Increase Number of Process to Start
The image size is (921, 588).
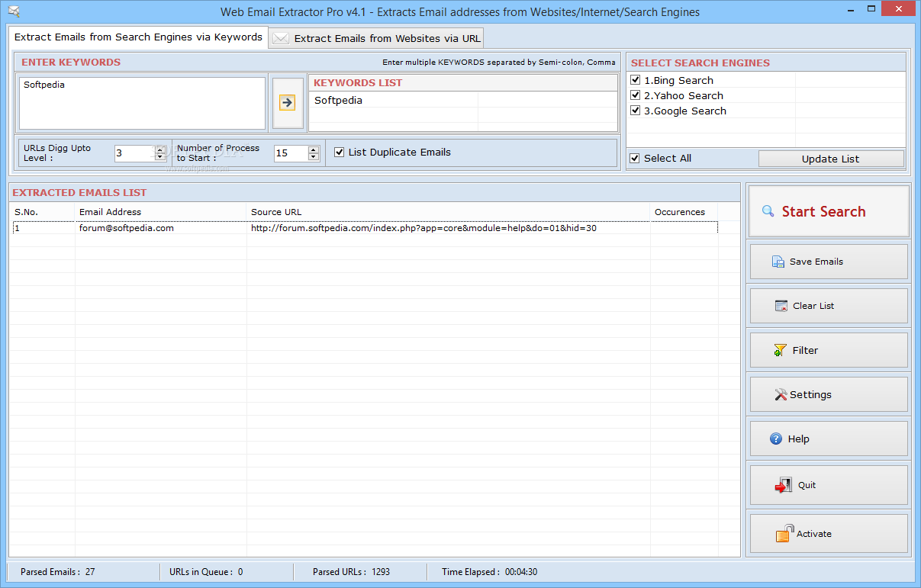coord(314,149)
